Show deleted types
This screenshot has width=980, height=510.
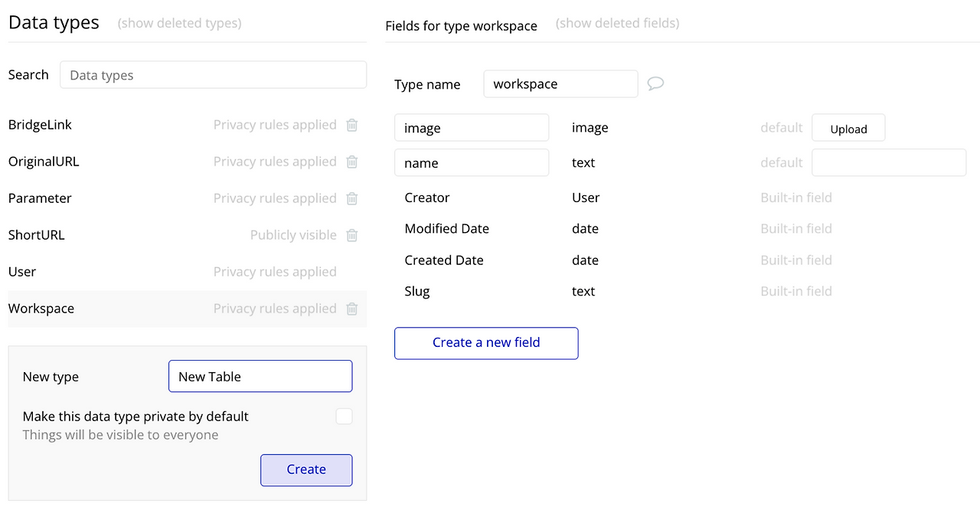point(179,23)
